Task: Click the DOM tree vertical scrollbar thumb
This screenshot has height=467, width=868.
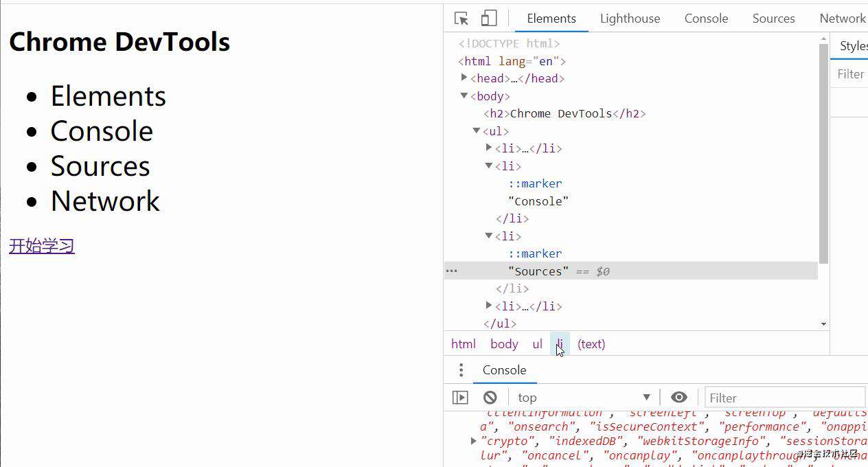Action: click(x=824, y=154)
